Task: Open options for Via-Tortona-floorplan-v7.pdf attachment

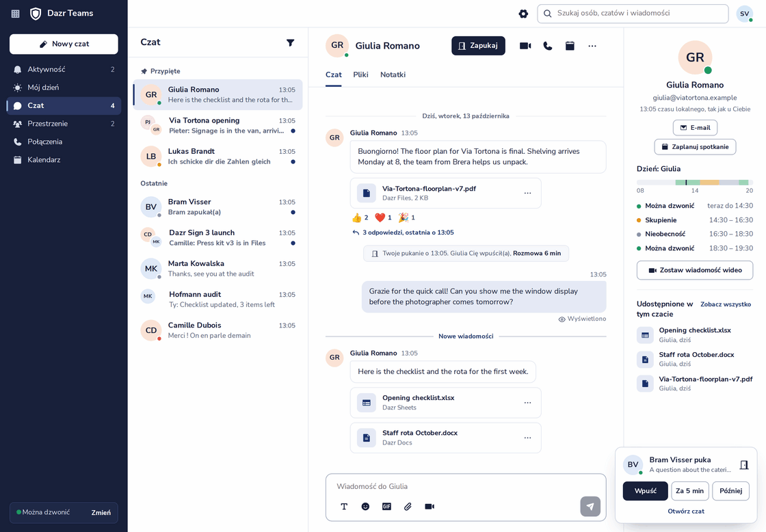Action: [527, 193]
